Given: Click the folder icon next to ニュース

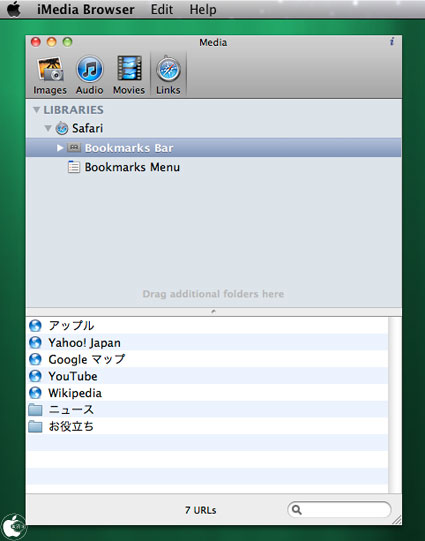Looking at the screenshot, I should coord(35,410).
